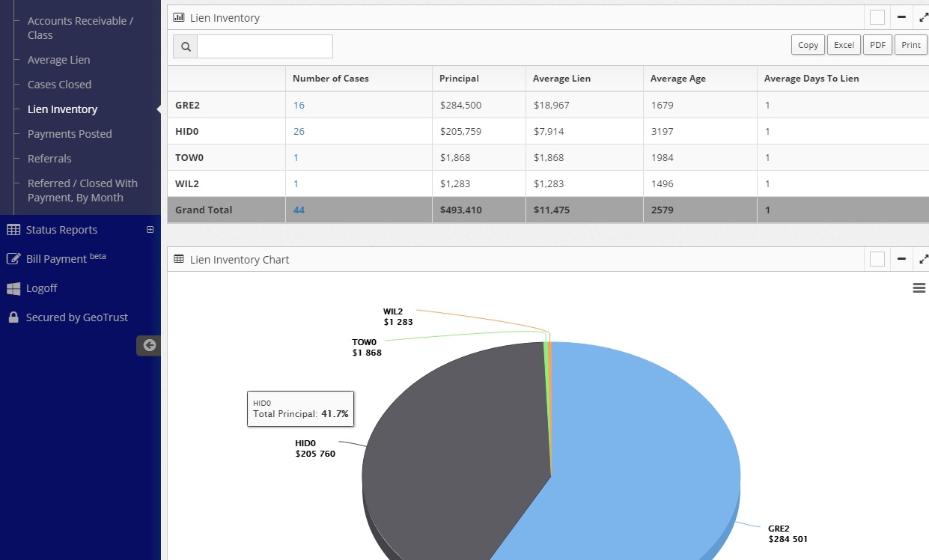Click the Lien Inventory search input field
The image size is (929, 560).
[265, 46]
